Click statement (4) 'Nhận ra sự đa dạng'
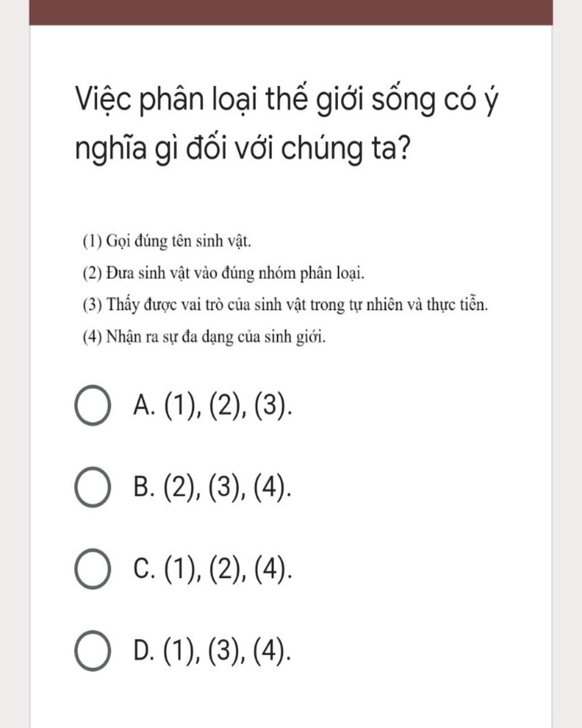 pyautogui.click(x=205, y=338)
